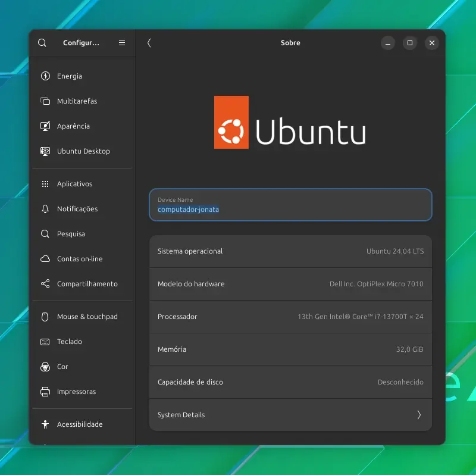Open Aplicativos settings
This screenshot has height=475, width=476.
82,184
